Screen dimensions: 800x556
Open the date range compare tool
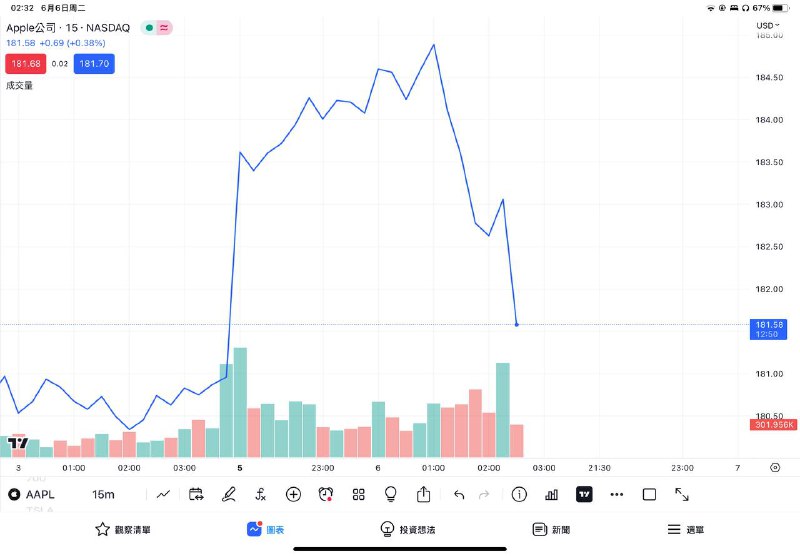pos(196,494)
